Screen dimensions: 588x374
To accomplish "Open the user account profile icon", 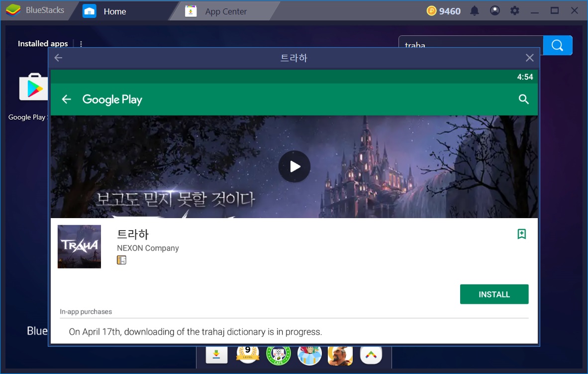I will [494, 10].
